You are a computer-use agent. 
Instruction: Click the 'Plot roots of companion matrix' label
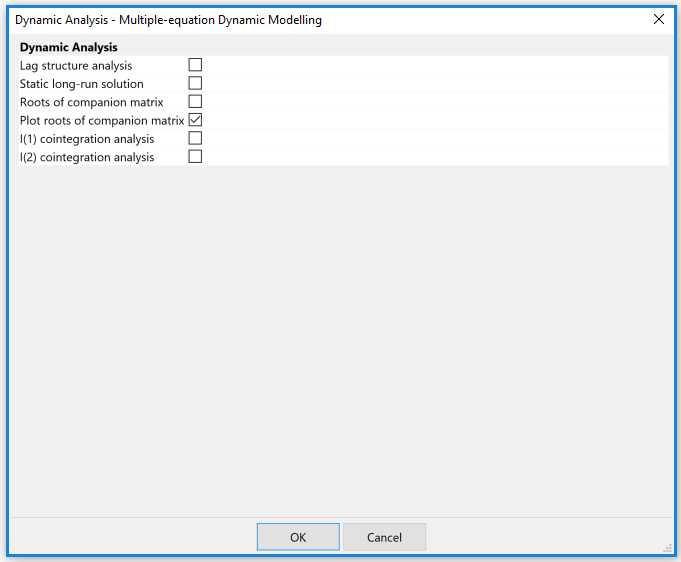tap(102, 120)
